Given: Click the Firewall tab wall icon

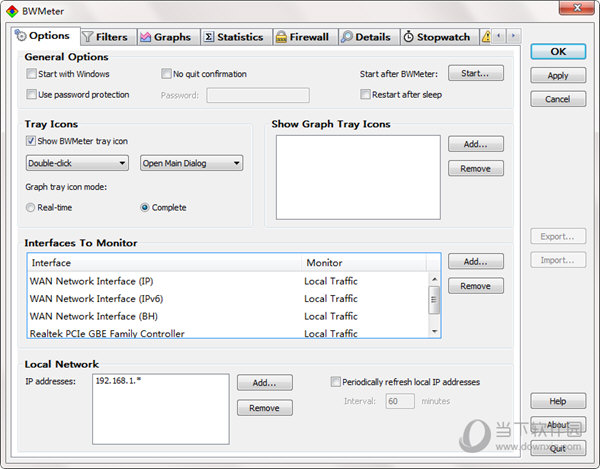Looking at the screenshot, I should (282, 37).
